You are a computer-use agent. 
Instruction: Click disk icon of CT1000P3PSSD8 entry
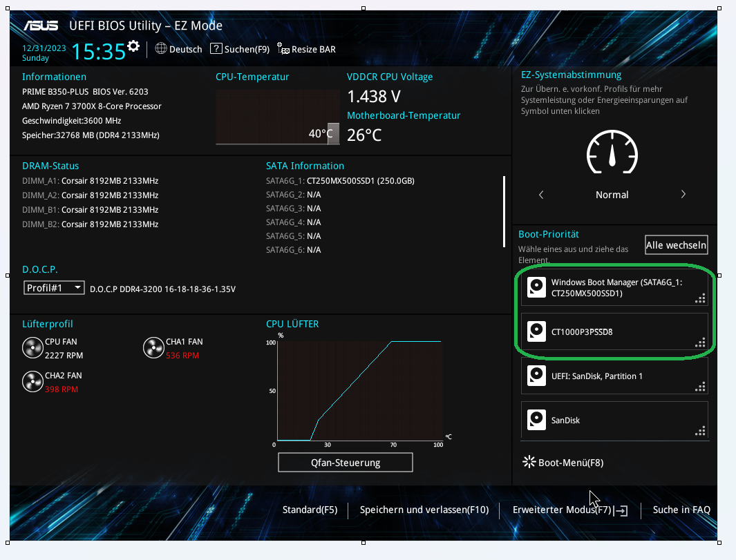coord(536,331)
